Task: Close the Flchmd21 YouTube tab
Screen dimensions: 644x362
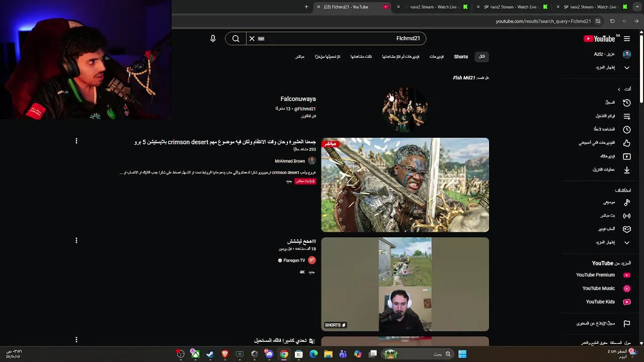Action: pos(318,7)
